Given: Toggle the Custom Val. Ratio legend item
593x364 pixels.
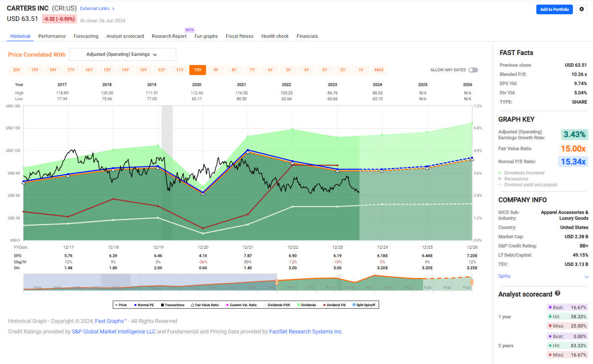Looking at the screenshot, I should point(241,305).
